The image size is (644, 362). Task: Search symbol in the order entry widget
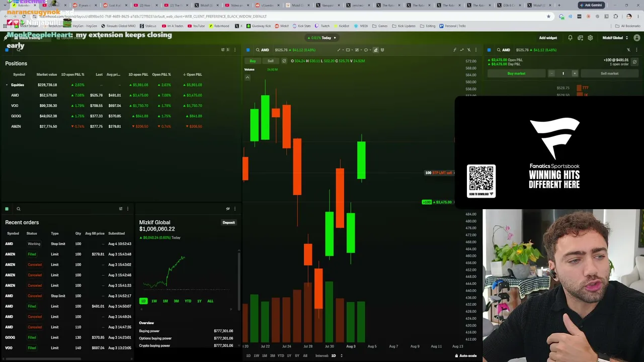click(x=499, y=50)
